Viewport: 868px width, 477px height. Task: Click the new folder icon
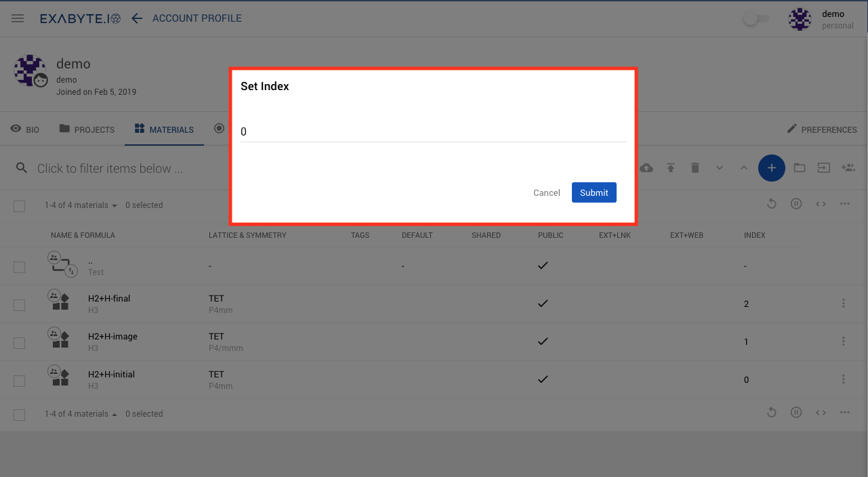[800, 168]
